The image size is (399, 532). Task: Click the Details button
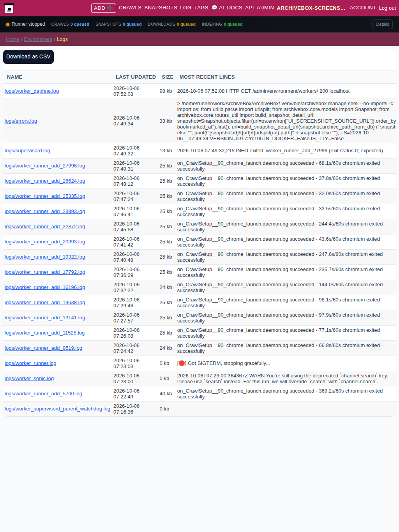pos(383,24)
